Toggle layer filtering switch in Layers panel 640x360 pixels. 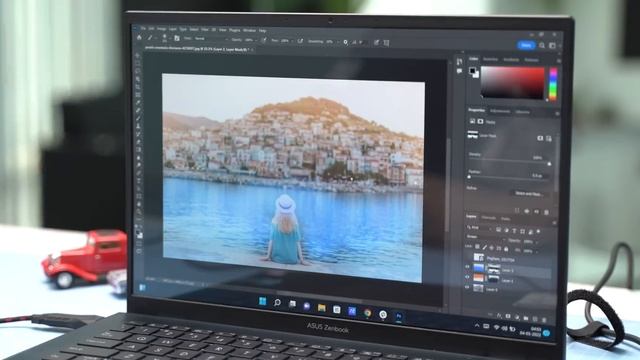click(538, 231)
